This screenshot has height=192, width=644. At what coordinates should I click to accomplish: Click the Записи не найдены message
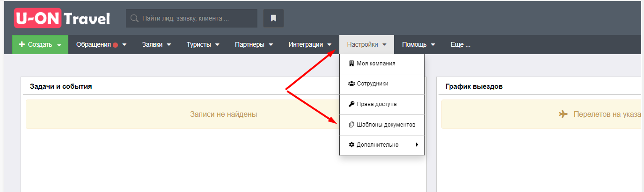click(x=223, y=114)
